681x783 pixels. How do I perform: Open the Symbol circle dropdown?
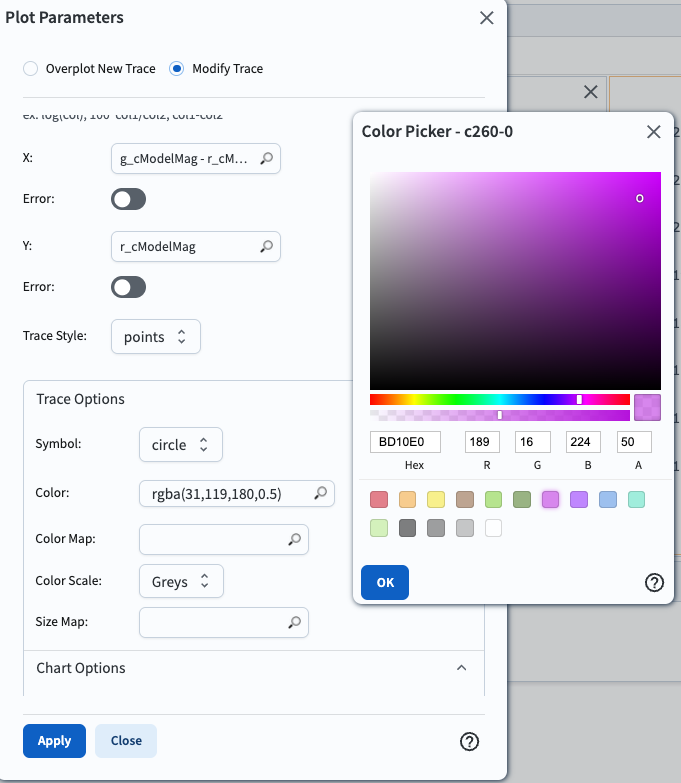(180, 445)
